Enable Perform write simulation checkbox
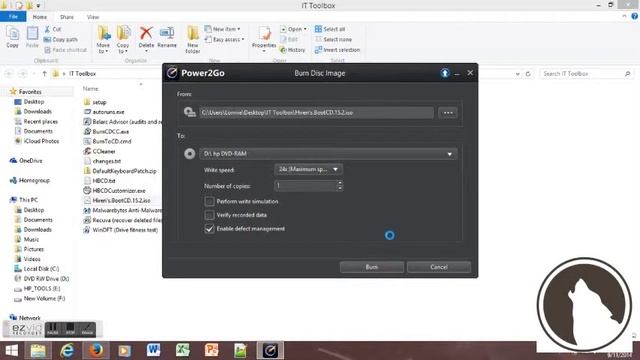 (x=209, y=201)
